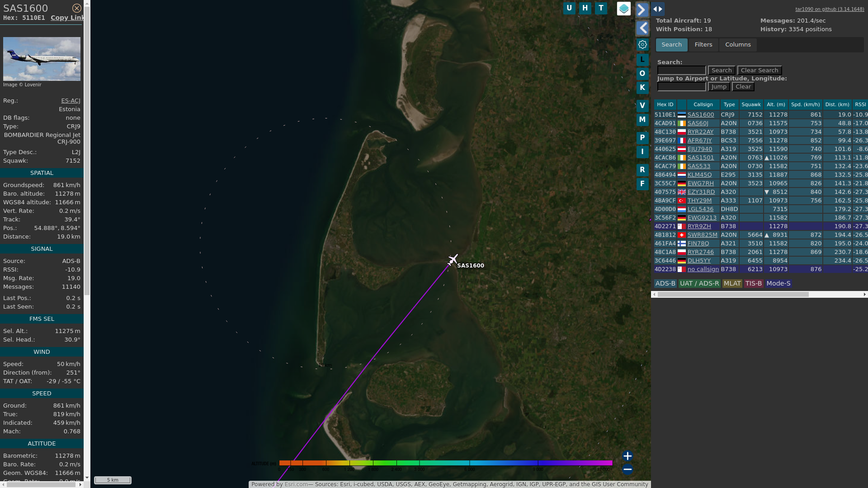Sort table by Alt. (m) column
Image resolution: width=868 pixels, height=488 pixels.
pyautogui.click(x=776, y=105)
